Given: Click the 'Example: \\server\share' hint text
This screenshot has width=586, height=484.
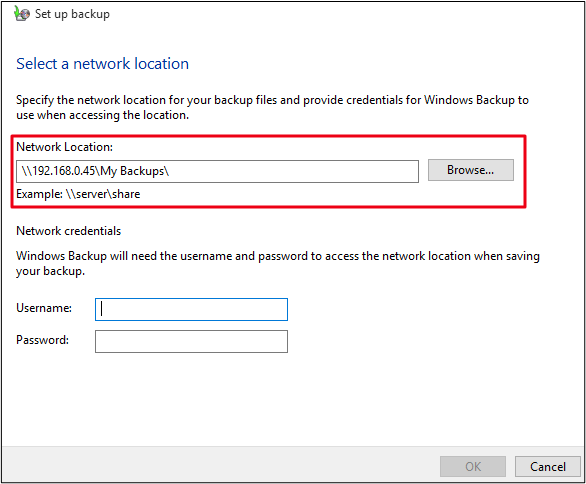Looking at the screenshot, I should click(78, 194).
